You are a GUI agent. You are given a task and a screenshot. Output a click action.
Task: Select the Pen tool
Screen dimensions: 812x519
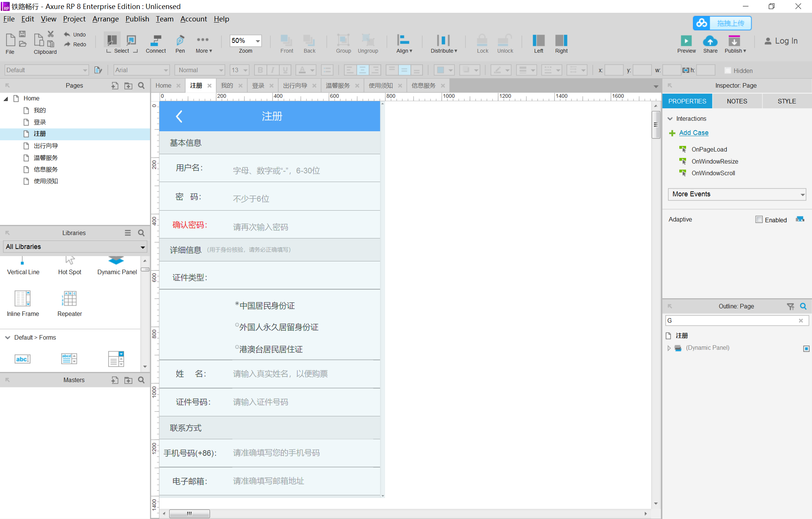[x=180, y=41]
